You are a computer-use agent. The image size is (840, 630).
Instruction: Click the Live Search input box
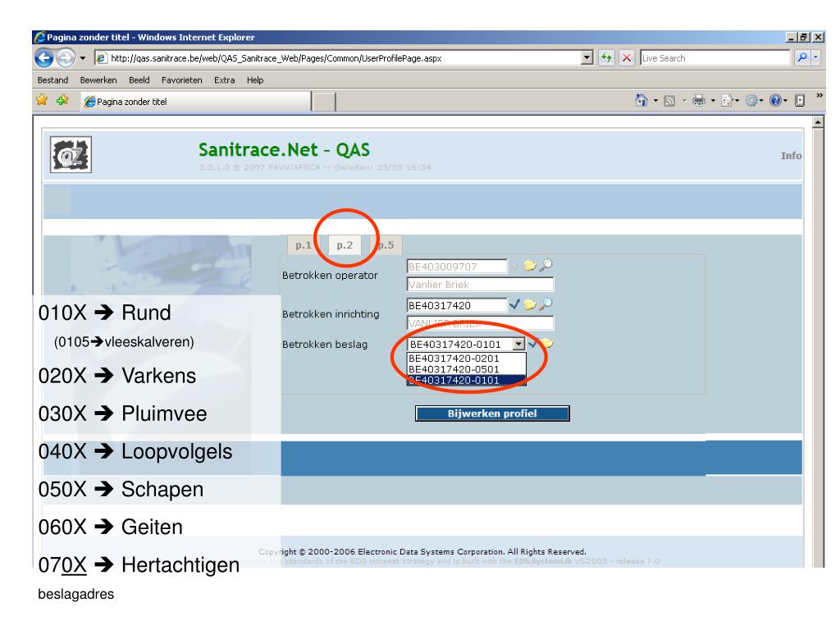[x=714, y=58]
